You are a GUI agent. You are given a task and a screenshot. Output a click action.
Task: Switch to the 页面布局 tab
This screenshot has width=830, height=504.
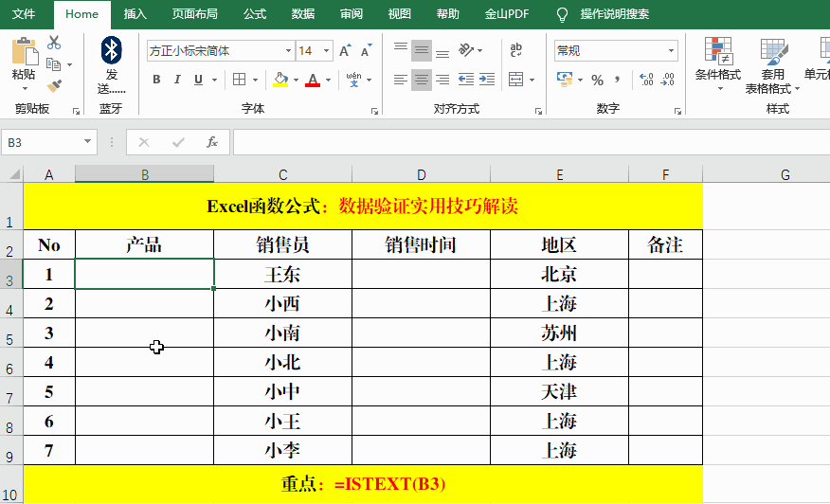195,14
